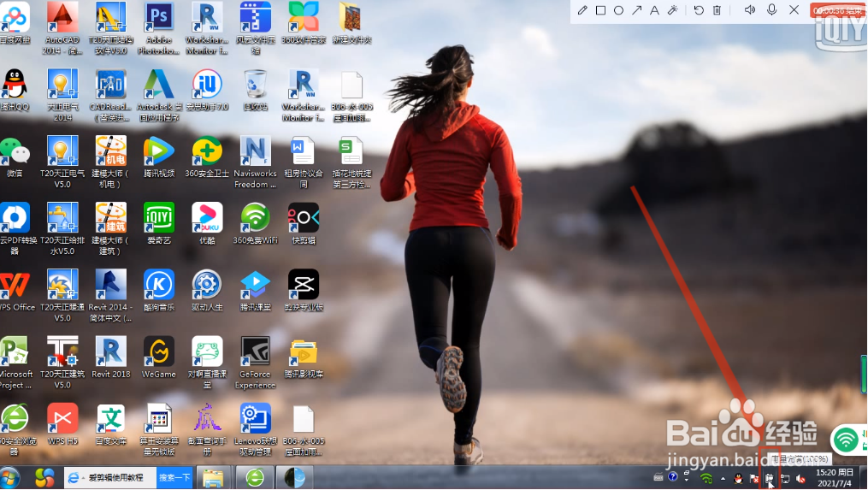Viewport: 868px width, 490px height.
Task: Open Baidu Netdisk desktop shortcut
Action: pos(15,22)
